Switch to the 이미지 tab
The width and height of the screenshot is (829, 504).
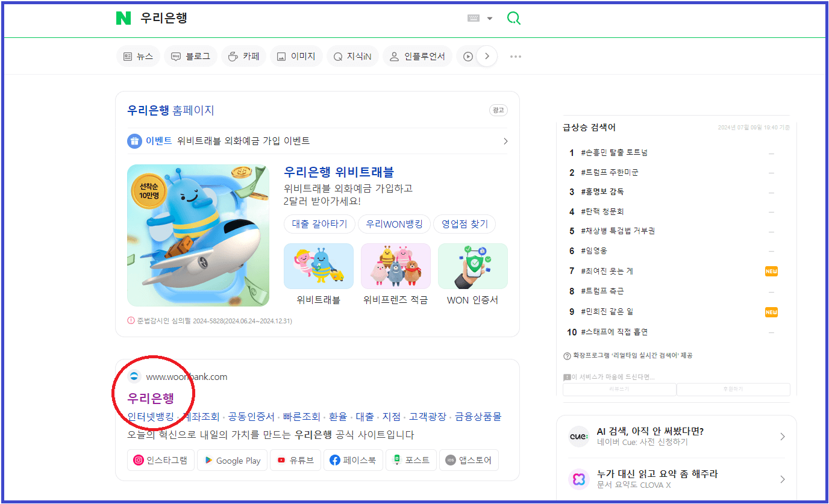[x=296, y=55]
